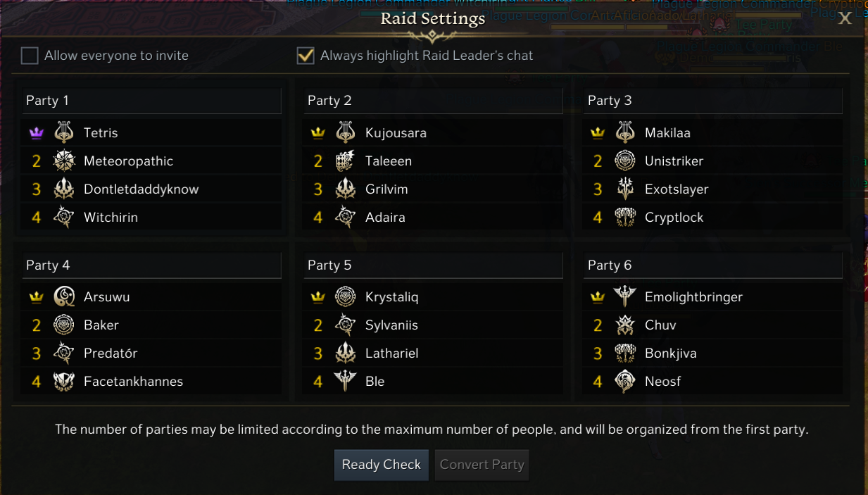Click the class icon beside Tetris
This screenshot has width=868, height=495.
tap(64, 132)
